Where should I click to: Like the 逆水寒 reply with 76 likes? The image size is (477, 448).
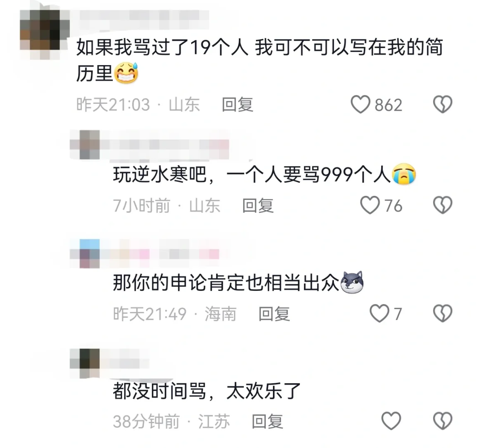point(370,205)
